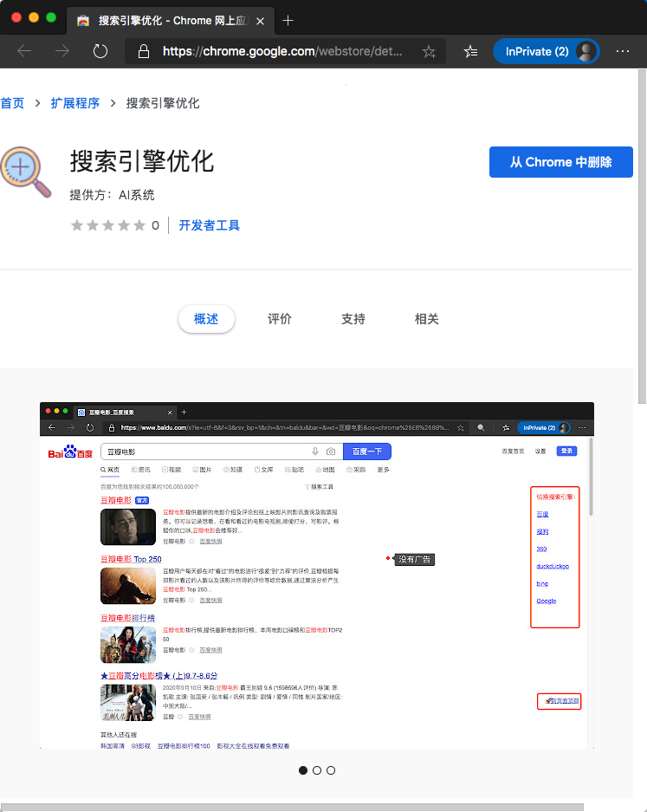Reload the page with the refresh icon
This screenshot has height=812, width=647.
click(100, 51)
